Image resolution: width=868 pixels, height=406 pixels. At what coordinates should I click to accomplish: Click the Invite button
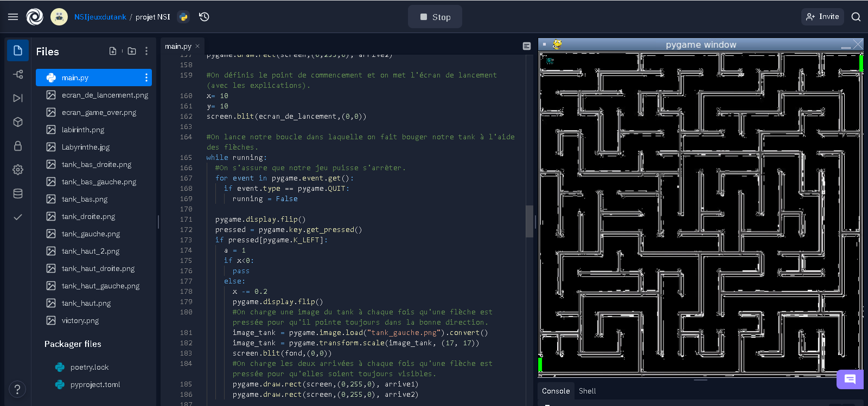click(x=822, y=17)
